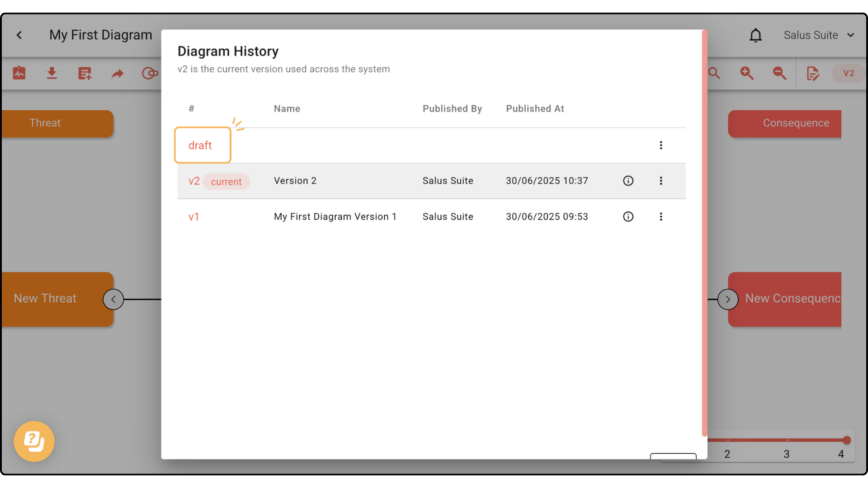Click the V2 version badge
Image resolution: width=868 pixels, height=488 pixels.
tap(849, 73)
